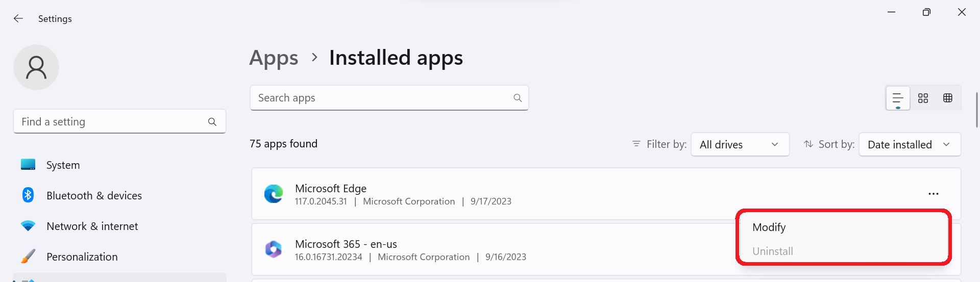Open Personalization settings
Viewport: 980px width, 282px height.
82,257
